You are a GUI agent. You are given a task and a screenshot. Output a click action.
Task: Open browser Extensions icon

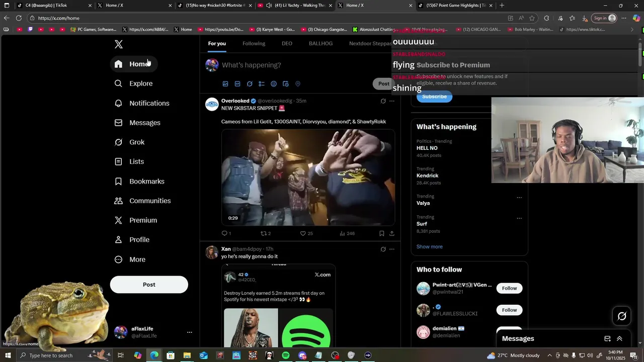(x=546, y=18)
